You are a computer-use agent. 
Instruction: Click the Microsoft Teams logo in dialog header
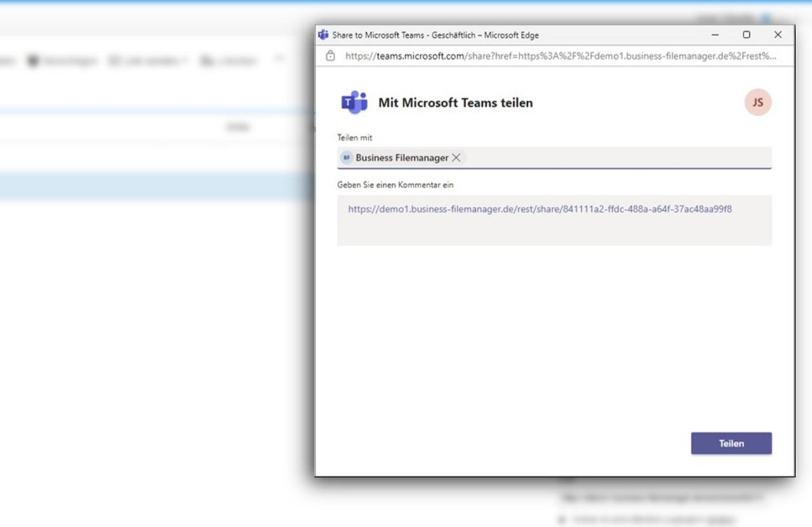point(354,102)
